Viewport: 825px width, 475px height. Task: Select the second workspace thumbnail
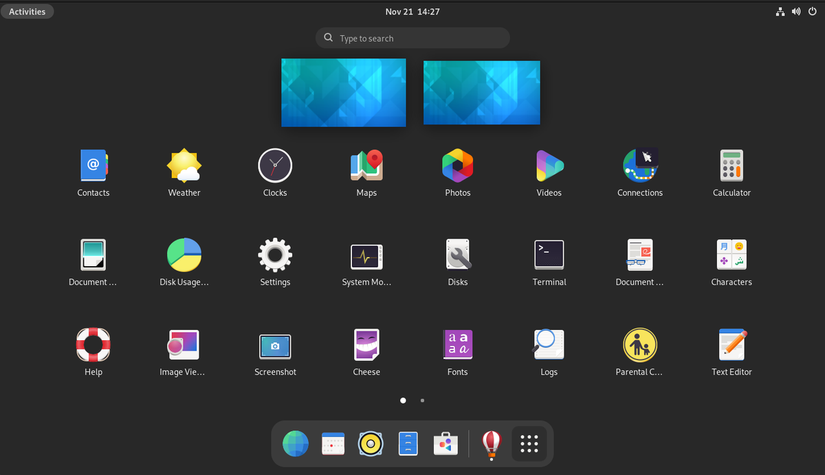click(x=481, y=93)
